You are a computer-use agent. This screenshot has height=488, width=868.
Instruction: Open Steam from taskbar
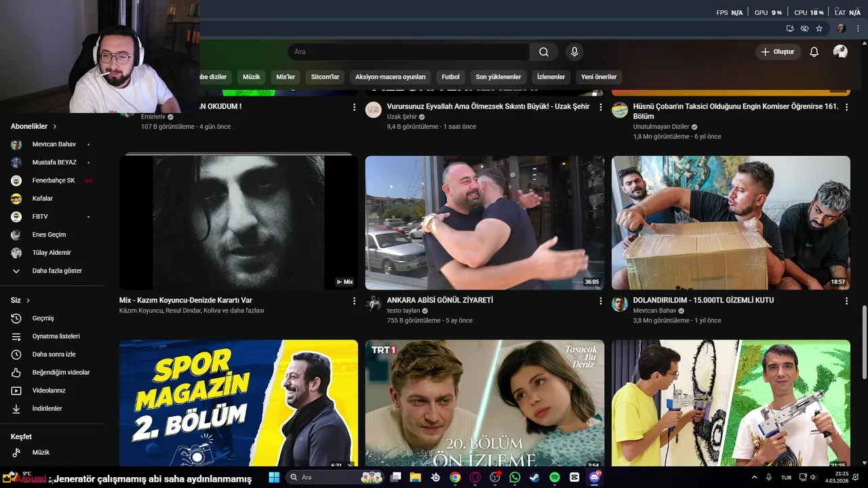pos(534,477)
